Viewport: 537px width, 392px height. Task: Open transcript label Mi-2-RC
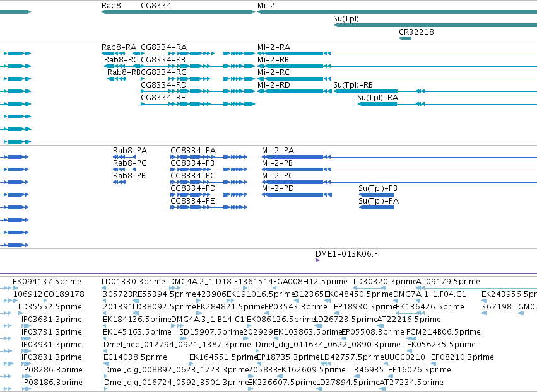(274, 72)
